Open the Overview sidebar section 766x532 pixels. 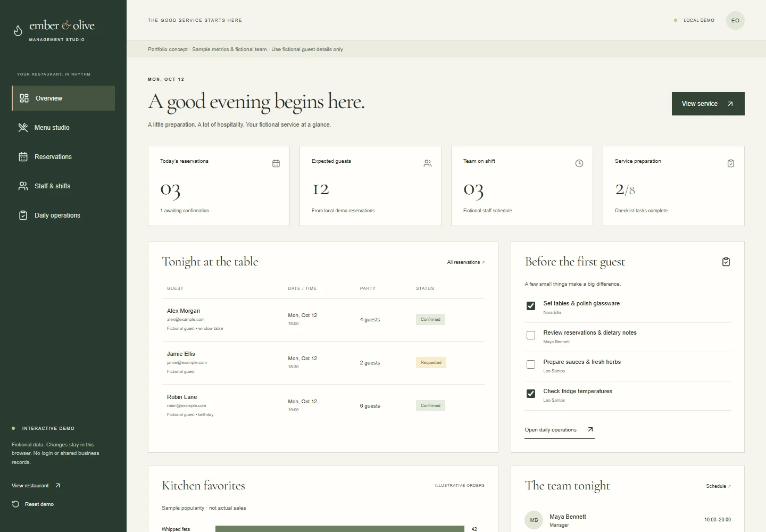pos(63,98)
